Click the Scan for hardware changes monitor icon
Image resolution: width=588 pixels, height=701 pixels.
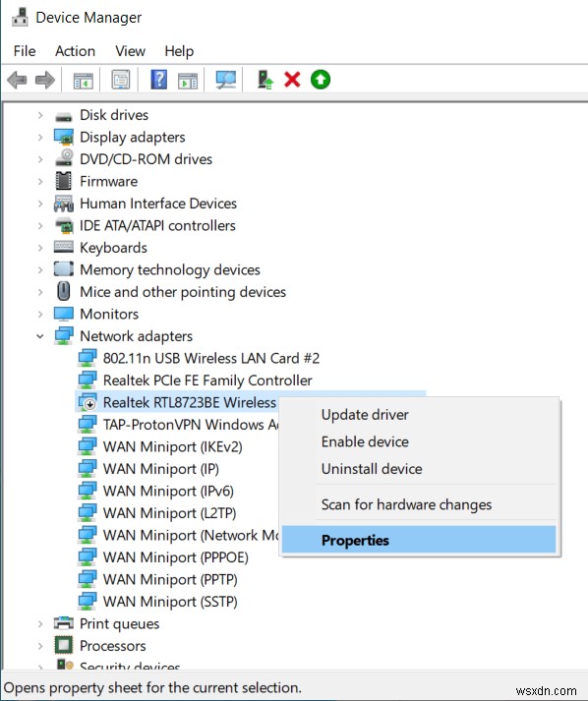226,80
